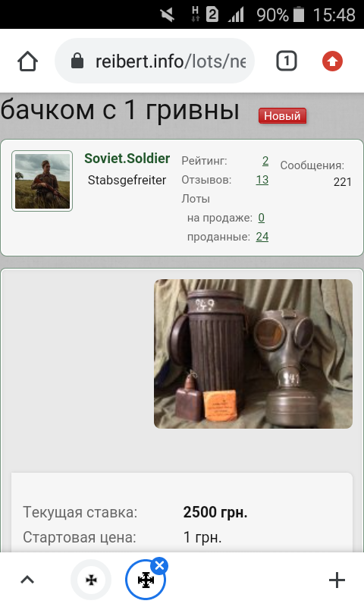Screen dimensions: 364x607
Task: Close the active tab with the blue X
Action: point(159,566)
